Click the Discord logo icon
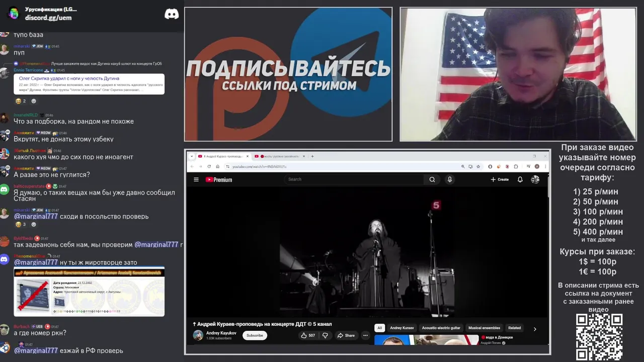644x362 pixels. (172, 14)
